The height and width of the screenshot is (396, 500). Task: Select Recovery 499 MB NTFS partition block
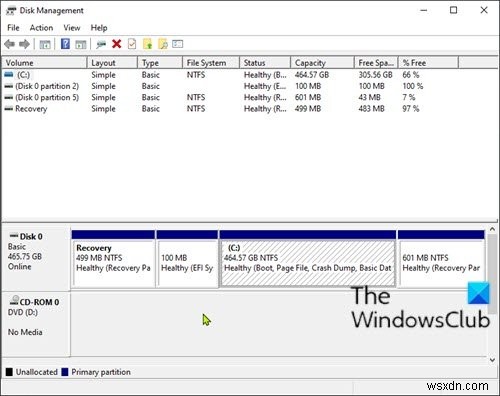pyautogui.click(x=113, y=259)
